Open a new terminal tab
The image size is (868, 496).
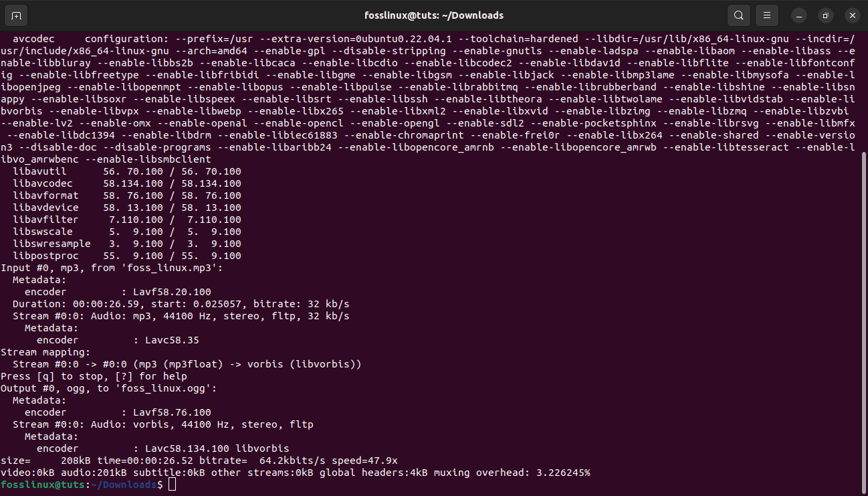[17, 15]
